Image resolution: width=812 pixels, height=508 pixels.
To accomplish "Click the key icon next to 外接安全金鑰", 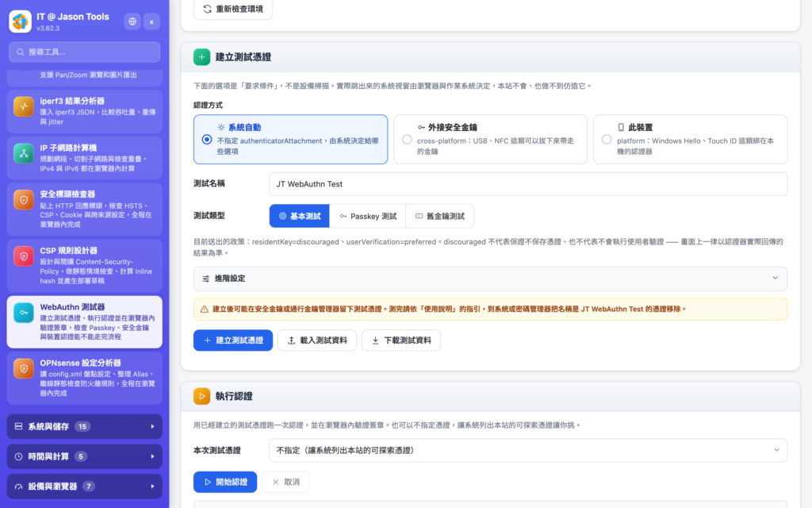I will (422, 128).
